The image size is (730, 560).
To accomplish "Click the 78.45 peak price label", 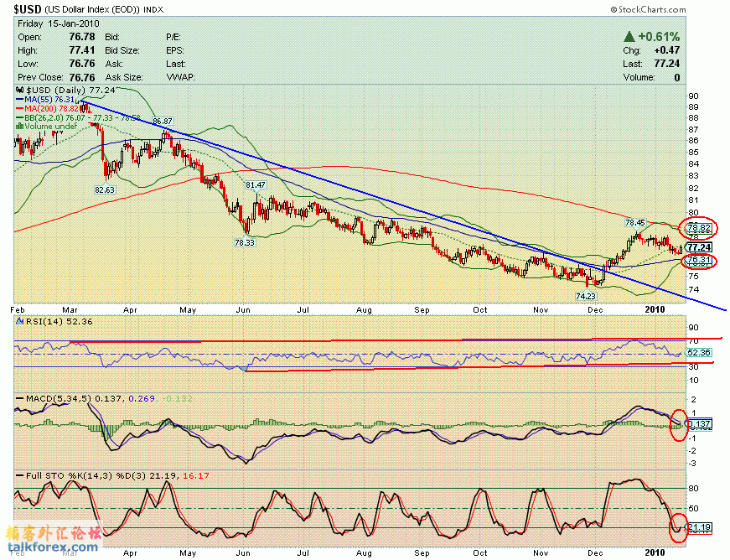I will point(635,222).
